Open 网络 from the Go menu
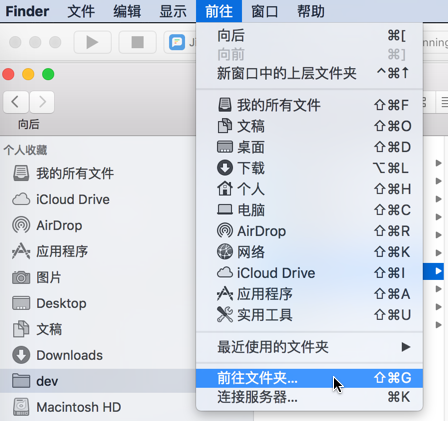Viewport: 448px width, 421px height. tap(309, 252)
